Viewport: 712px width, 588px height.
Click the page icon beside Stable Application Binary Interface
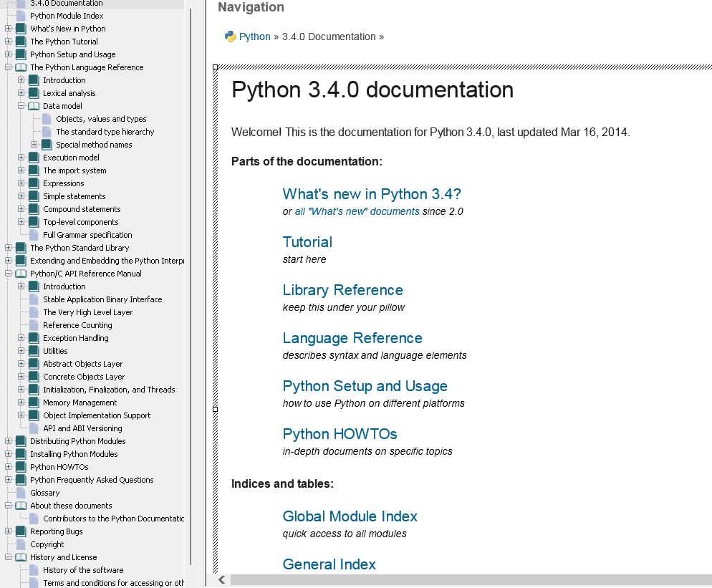[x=34, y=299]
